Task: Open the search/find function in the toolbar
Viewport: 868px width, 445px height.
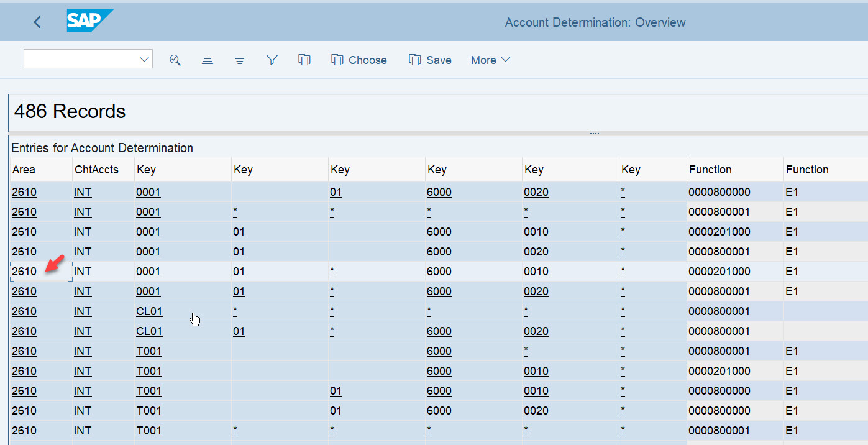Action: (175, 60)
